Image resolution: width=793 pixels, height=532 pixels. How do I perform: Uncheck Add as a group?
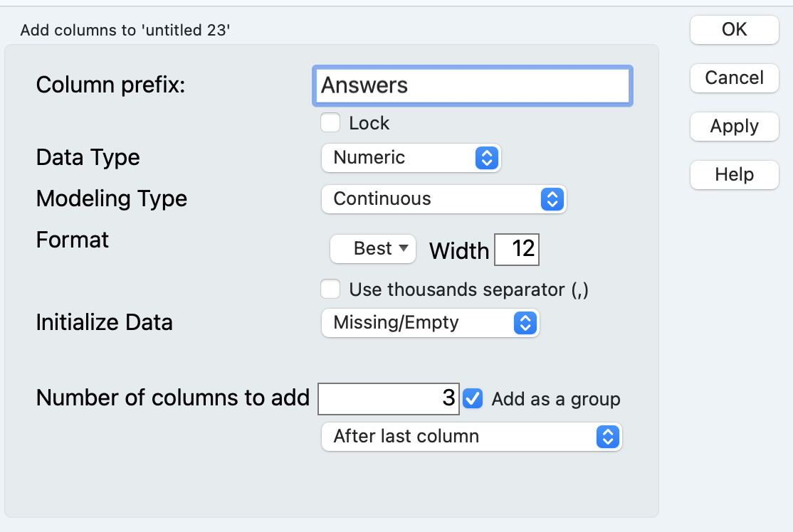[473, 399]
